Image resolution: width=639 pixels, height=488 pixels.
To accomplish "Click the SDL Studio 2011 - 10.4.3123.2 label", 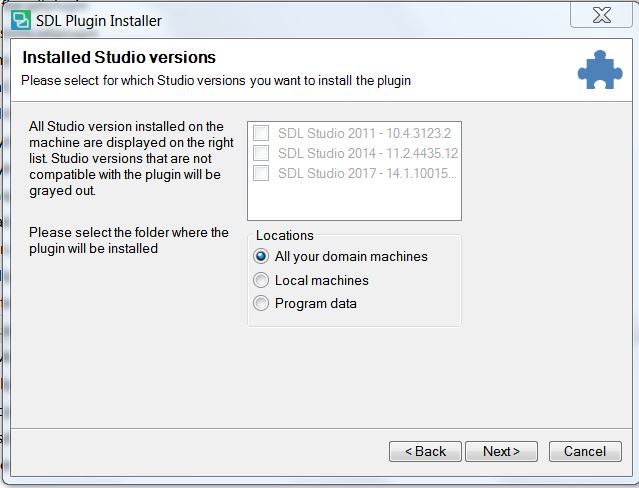I will tap(364, 133).
